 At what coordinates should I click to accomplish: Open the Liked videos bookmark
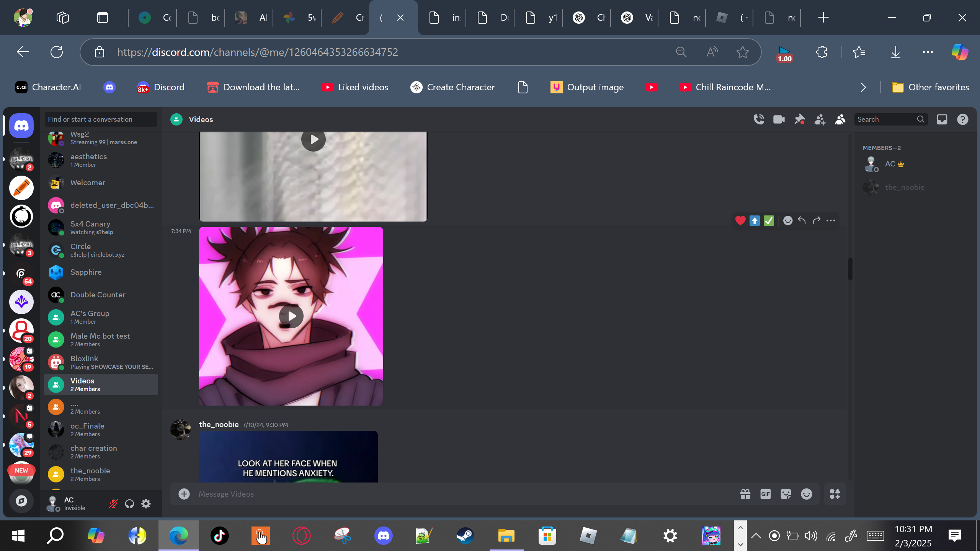point(355,87)
